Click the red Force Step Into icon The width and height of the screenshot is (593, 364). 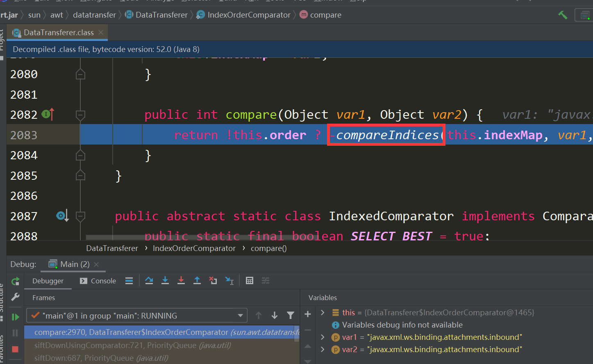[181, 280]
